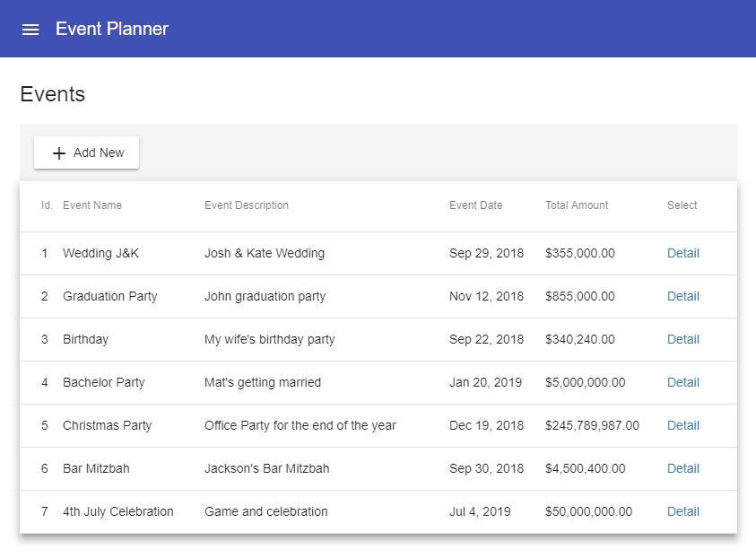
Task: Click the Total Amount column header
Action: pos(577,205)
